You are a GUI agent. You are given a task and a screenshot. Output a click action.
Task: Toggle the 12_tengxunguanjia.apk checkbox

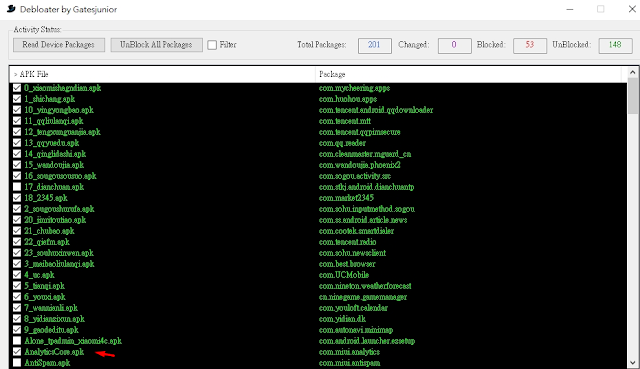pos(17,132)
